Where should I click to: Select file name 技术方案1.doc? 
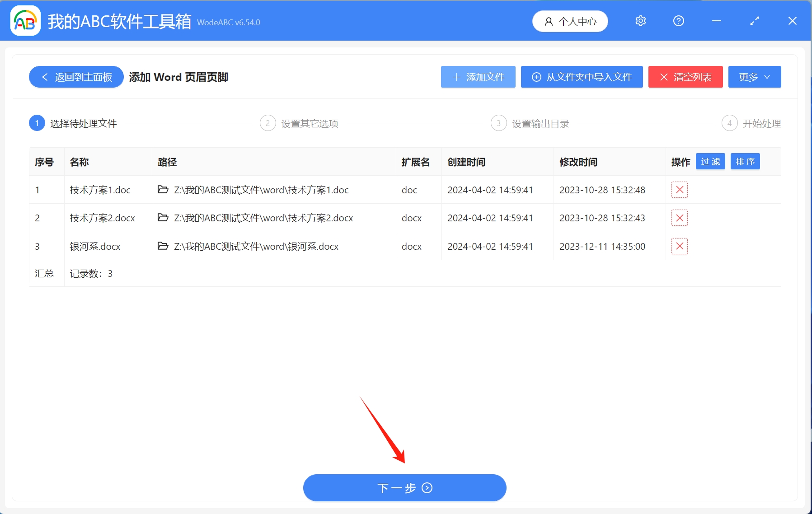100,190
